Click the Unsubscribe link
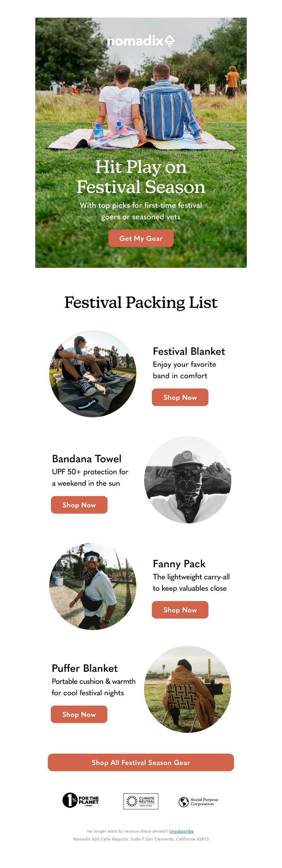The width and height of the screenshot is (282, 868). (181, 831)
